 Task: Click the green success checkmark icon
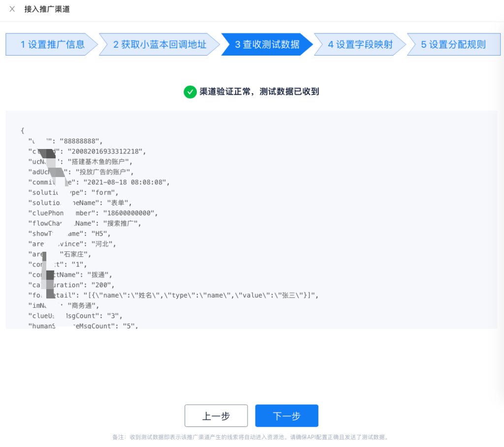pos(189,91)
